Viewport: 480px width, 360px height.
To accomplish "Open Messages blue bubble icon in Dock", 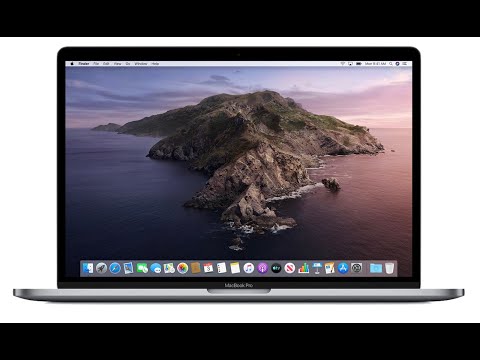I will [x=156, y=268].
